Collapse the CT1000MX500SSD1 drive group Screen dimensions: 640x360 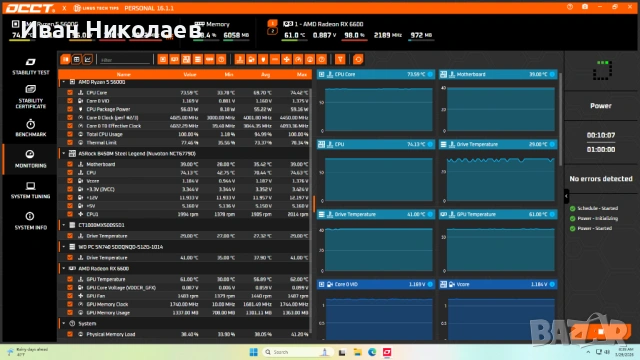tap(64, 225)
